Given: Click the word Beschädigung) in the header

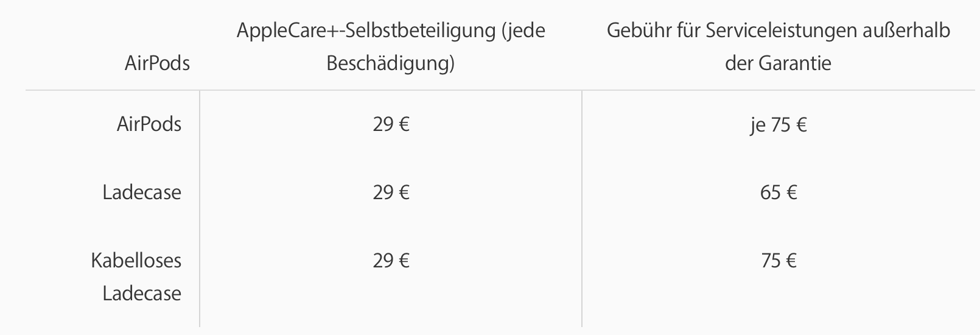Looking at the screenshot, I should (391, 63).
